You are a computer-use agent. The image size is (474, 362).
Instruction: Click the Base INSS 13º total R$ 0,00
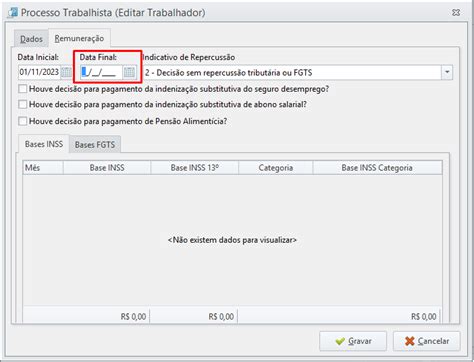[x=221, y=316]
